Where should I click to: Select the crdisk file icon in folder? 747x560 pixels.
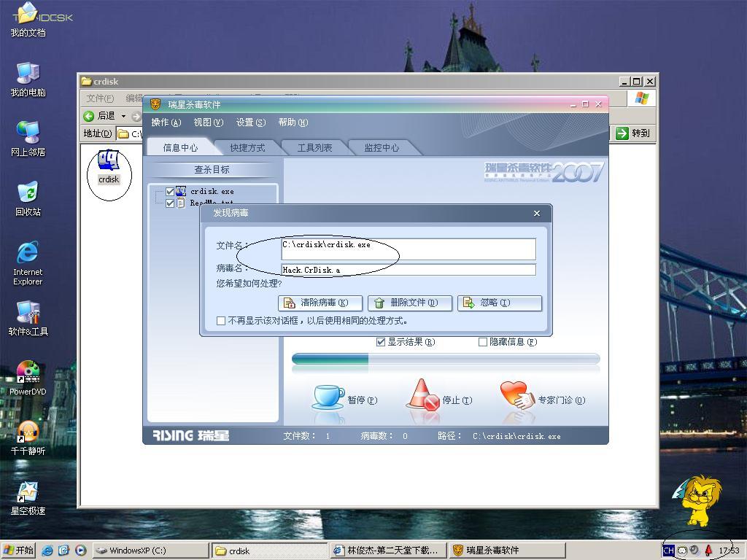(109, 167)
